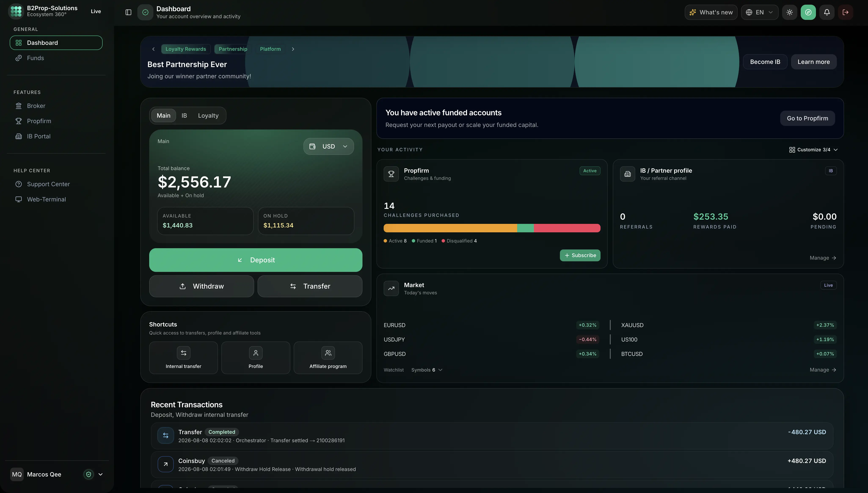
Task: Open the EN language dropdown
Action: click(760, 12)
